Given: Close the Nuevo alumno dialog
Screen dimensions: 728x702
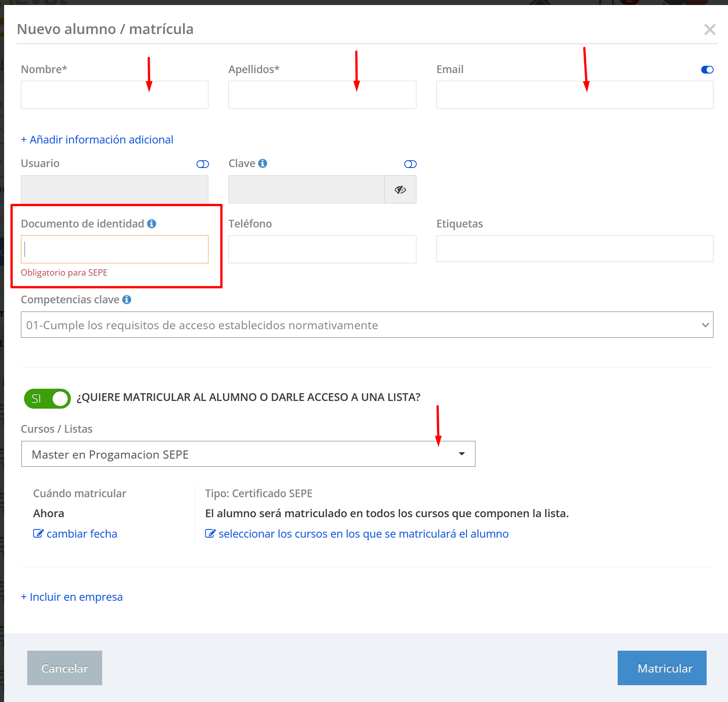Looking at the screenshot, I should point(710,30).
